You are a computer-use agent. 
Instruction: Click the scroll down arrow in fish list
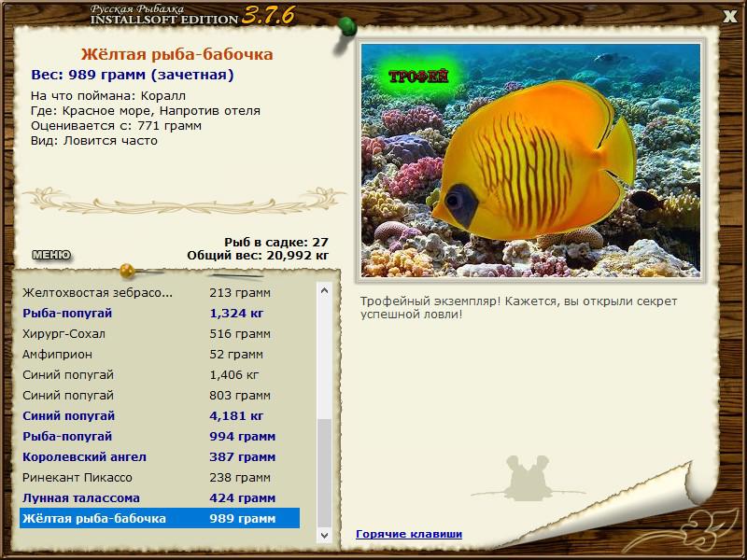(x=324, y=535)
